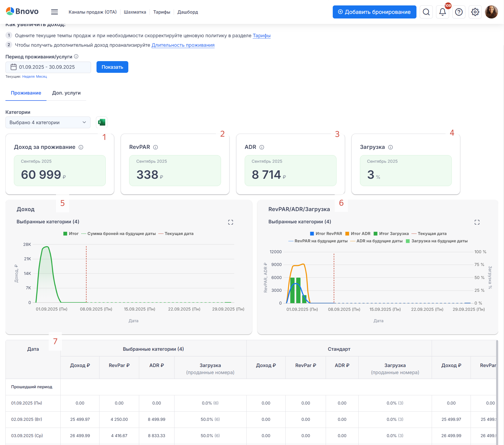Toggle Итог RevPAR blue legend swatch
Viewport: 504px width, 445px height.
(x=312, y=234)
